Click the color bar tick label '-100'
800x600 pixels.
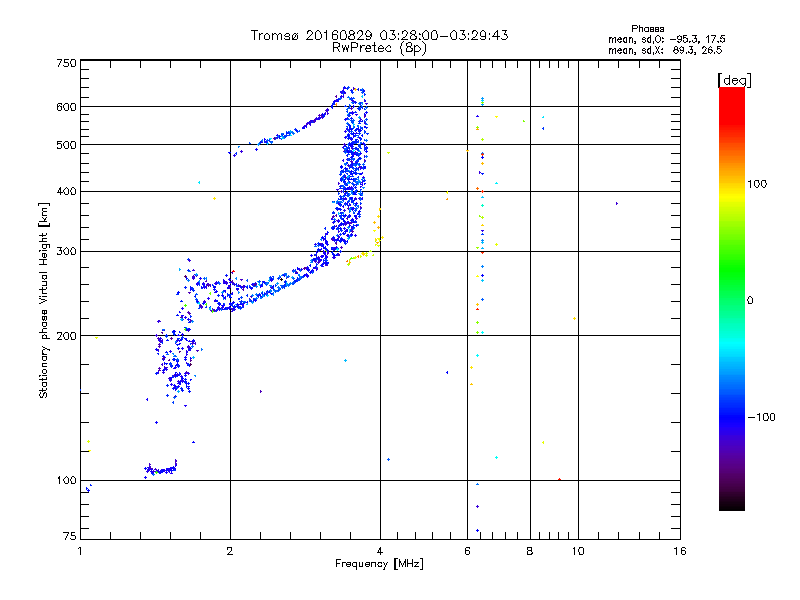761,417
